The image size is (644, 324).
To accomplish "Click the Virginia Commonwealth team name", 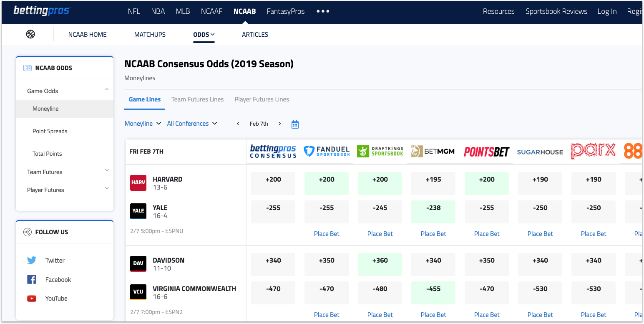I will [194, 289].
